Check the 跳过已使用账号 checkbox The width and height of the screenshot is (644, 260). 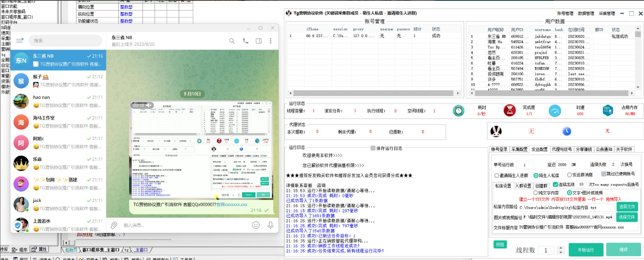click(604, 174)
